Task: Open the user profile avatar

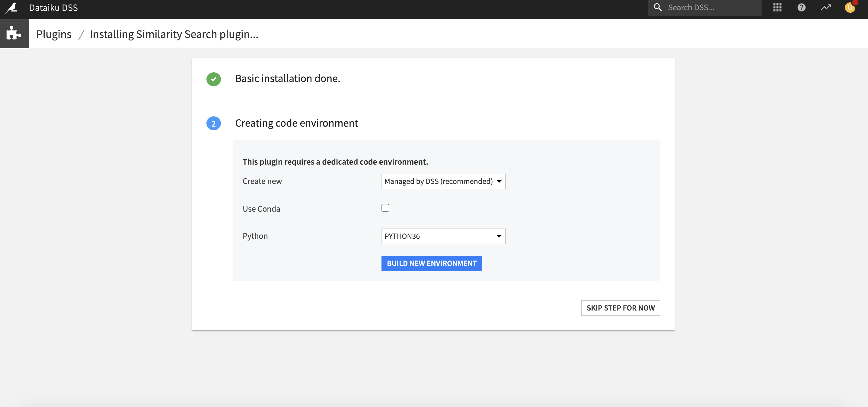Action: [850, 8]
